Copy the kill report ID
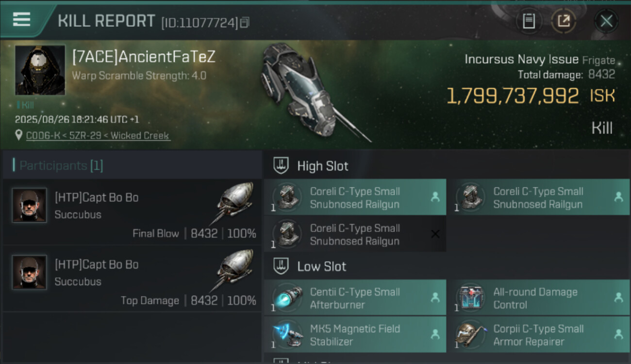The width and height of the screenshot is (631, 364). coord(245,22)
